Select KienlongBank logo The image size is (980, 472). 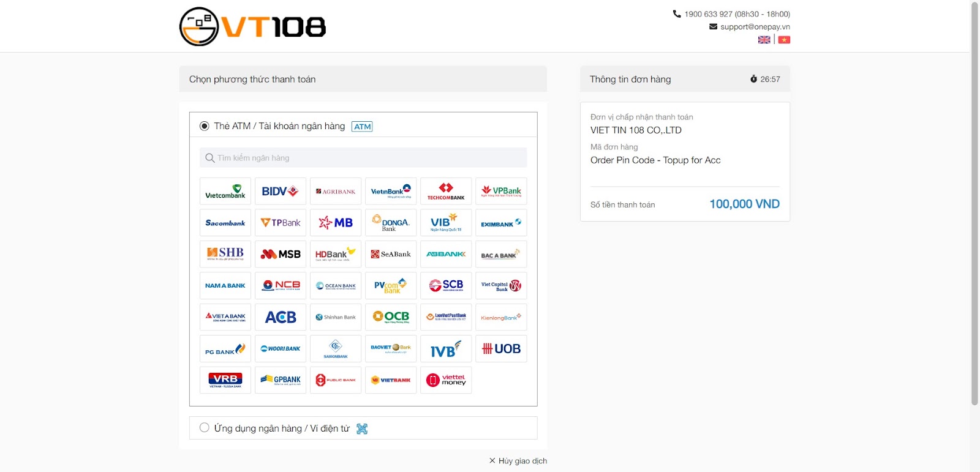pyautogui.click(x=501, y=317)
